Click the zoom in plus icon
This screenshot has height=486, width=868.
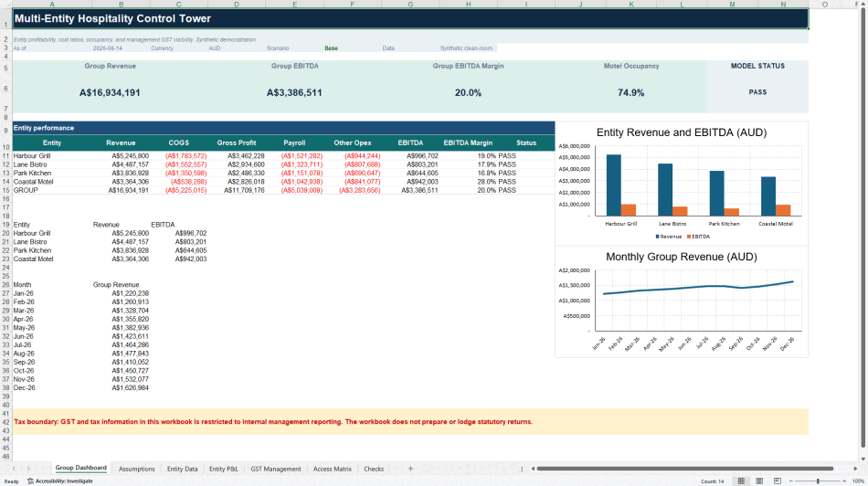(x=845, y=481)
